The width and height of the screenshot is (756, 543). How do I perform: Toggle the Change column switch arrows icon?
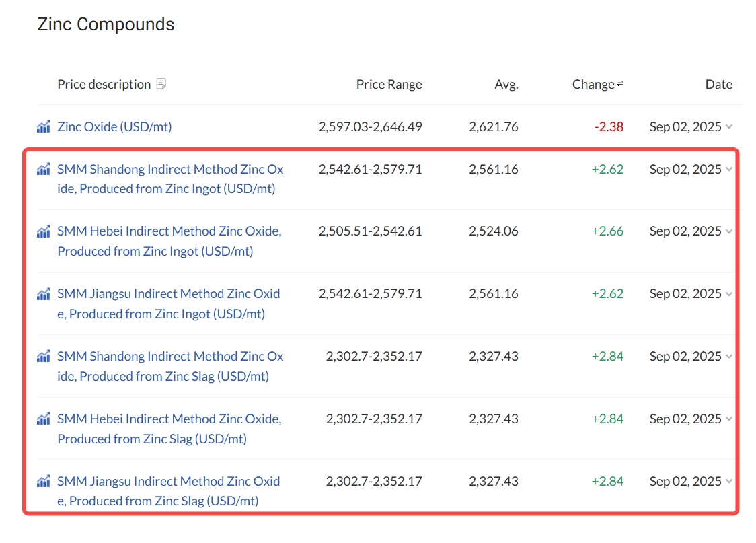[x=620, y=84]
